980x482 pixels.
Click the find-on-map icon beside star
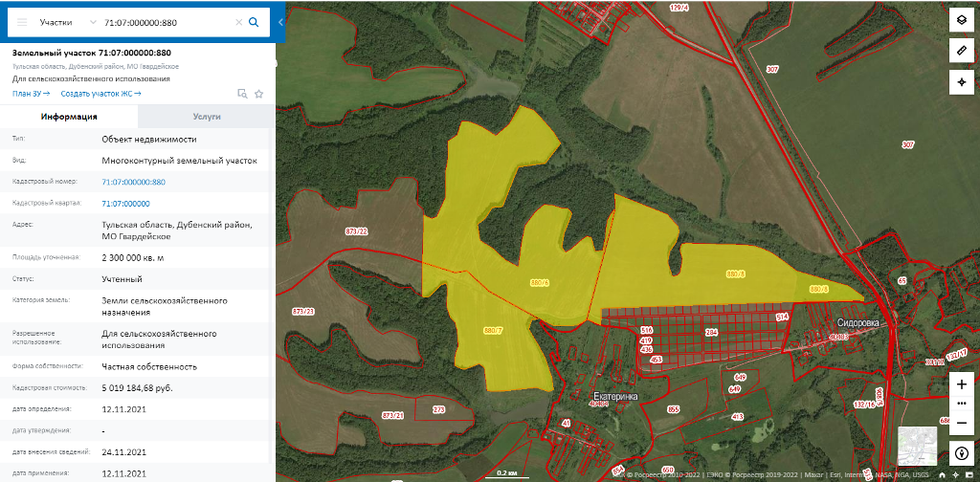(x=242, y=94)
